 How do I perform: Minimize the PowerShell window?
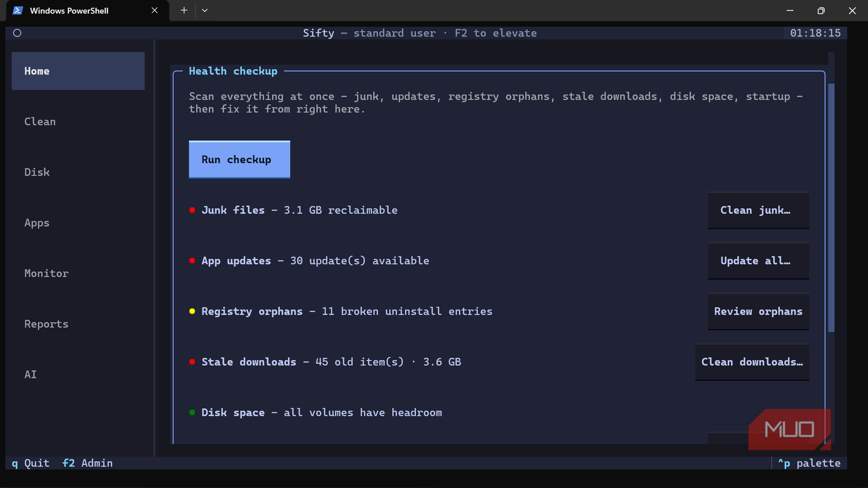pyautogui.click(x=790, y=10)
